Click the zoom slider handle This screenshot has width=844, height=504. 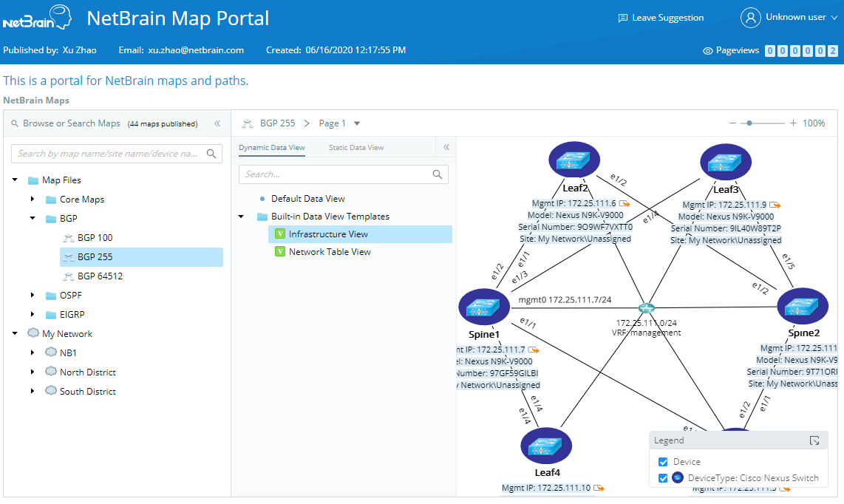pyautogui.click(x=749, y=123)
